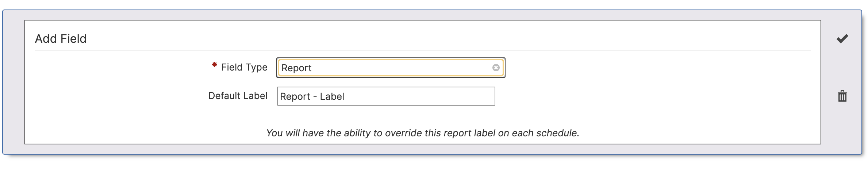Click the red required asterisk by Field Type
This screenshot has height=174, width=868.
[x=215, y=65]
